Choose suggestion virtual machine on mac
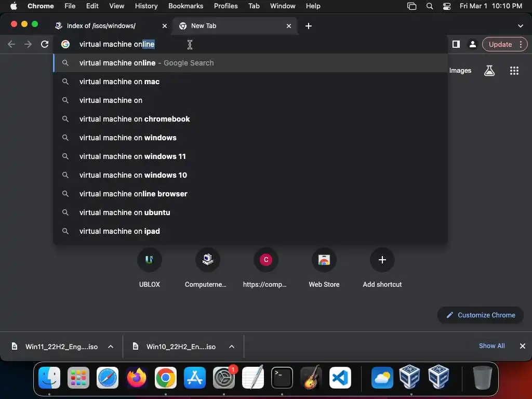532x399 pixels. tap(250, 82)
